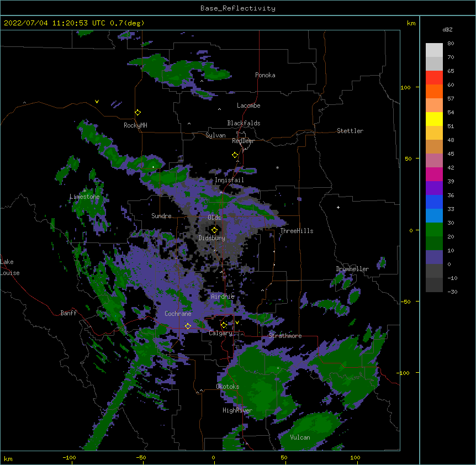
Task: Click the ThreeHills city label
Action: coord(297,231)
